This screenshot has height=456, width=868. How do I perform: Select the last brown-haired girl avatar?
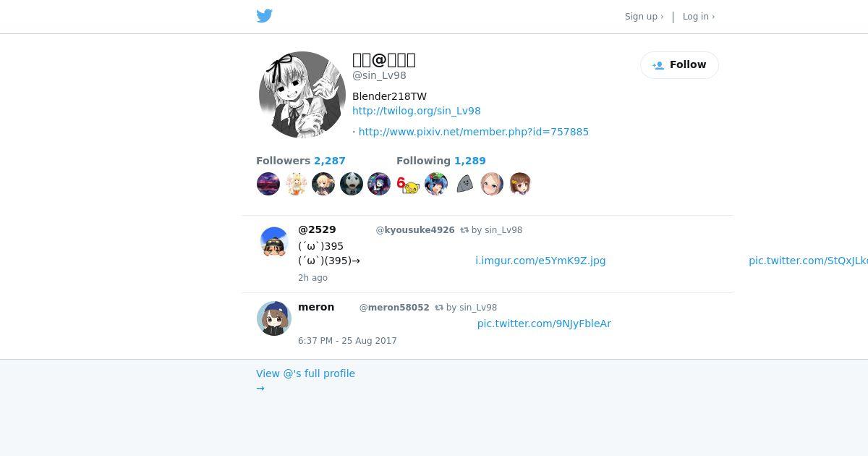pos(520,184)
